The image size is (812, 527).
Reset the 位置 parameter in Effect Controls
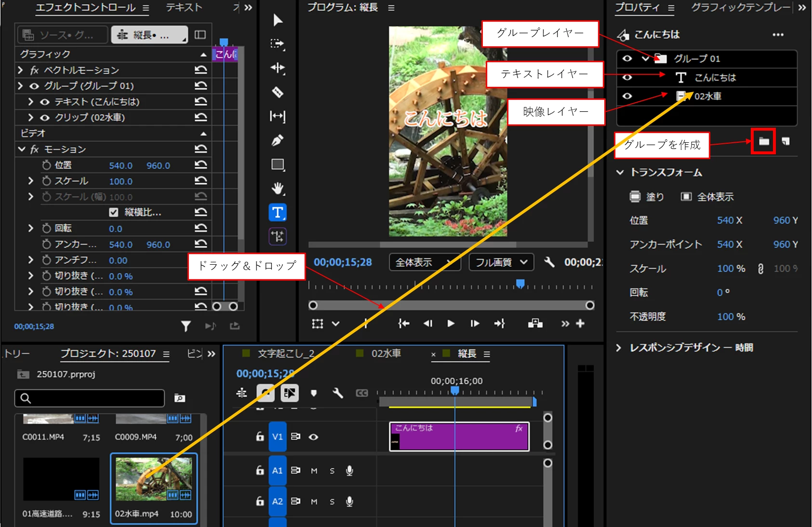coord(201,165)
